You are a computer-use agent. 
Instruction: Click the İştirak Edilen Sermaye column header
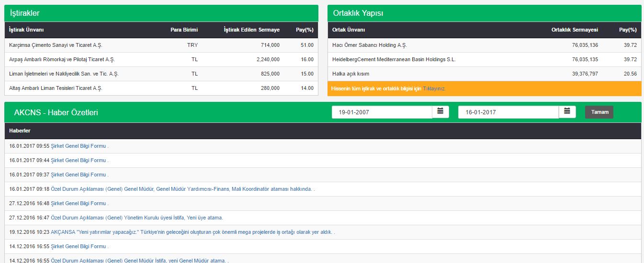pos(252,30)
